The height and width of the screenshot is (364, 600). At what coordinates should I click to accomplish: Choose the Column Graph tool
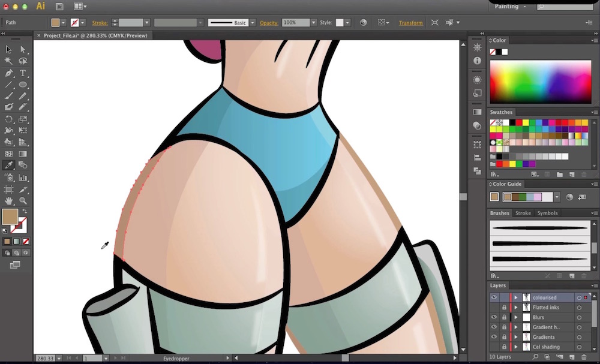(x=23, y=178)
